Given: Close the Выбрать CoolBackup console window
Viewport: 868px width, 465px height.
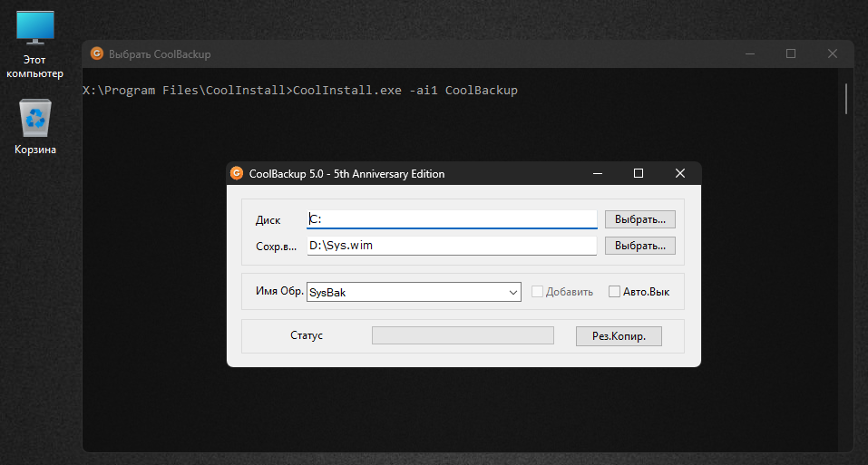Looking at the screenshot, I should pos(833,53).
